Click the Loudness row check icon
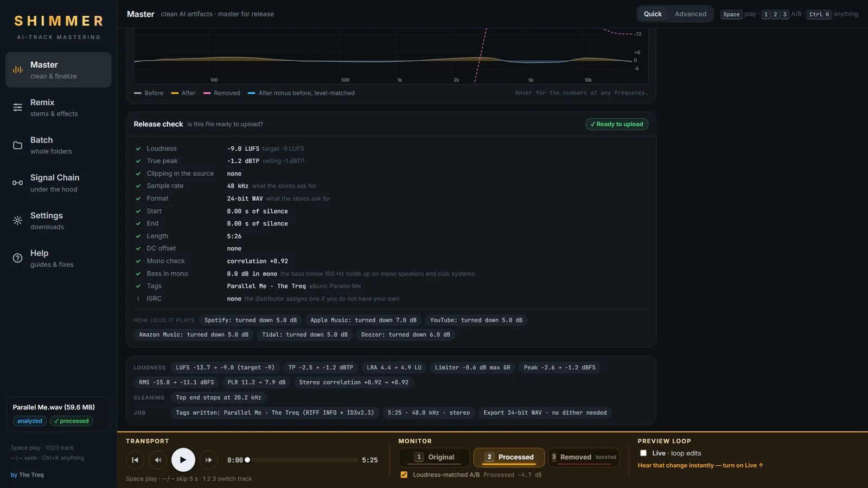 (138, 149)
